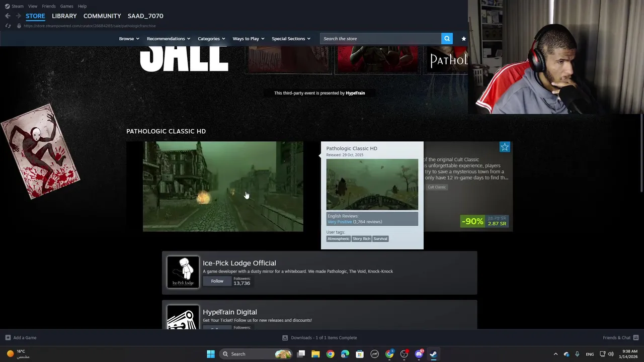Open the 16°C weather widget

pos(18,354)
